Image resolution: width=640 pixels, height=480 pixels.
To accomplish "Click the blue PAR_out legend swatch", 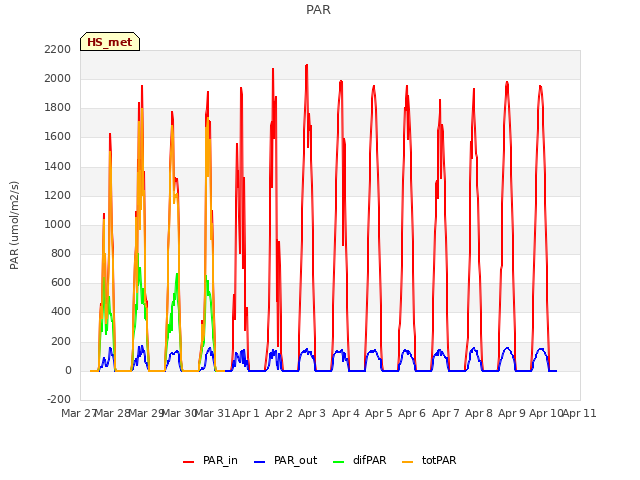I will 259,462.
